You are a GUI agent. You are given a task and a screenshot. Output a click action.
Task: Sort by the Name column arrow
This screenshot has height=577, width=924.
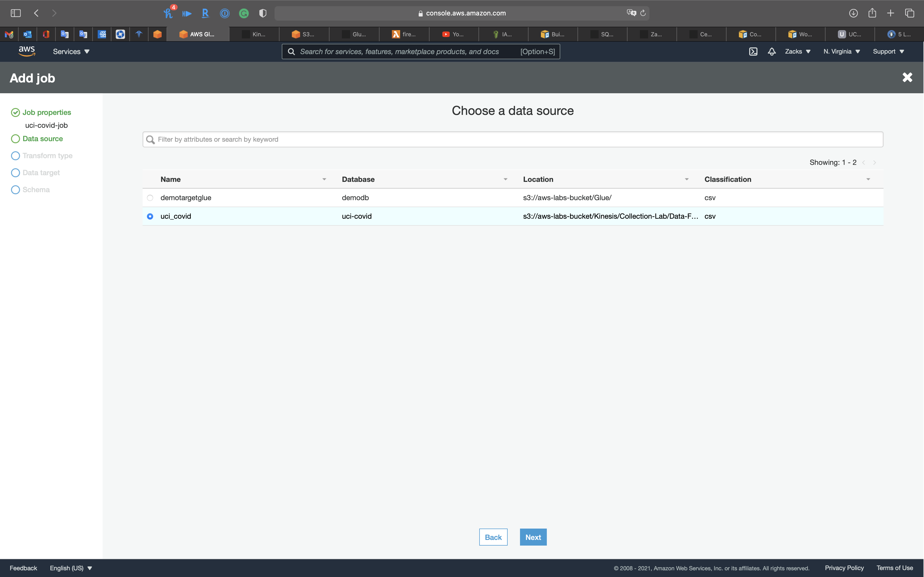tap(324, 179)
